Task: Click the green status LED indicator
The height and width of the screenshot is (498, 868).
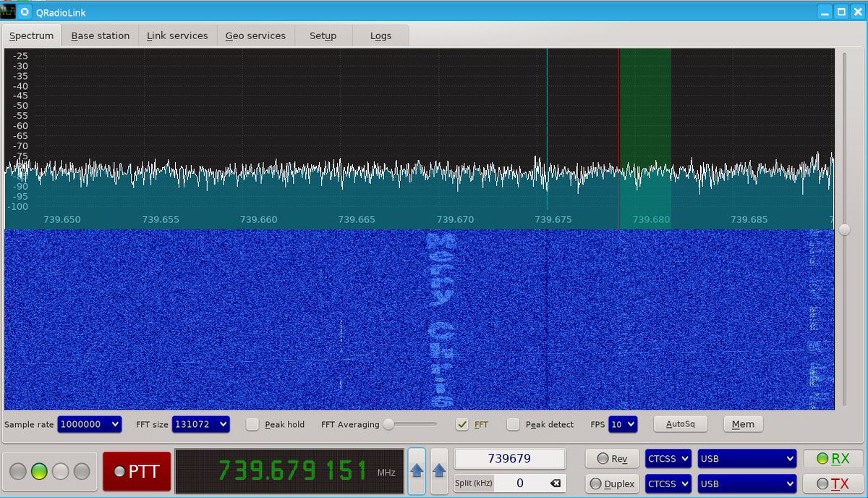Action: (39, 472)
